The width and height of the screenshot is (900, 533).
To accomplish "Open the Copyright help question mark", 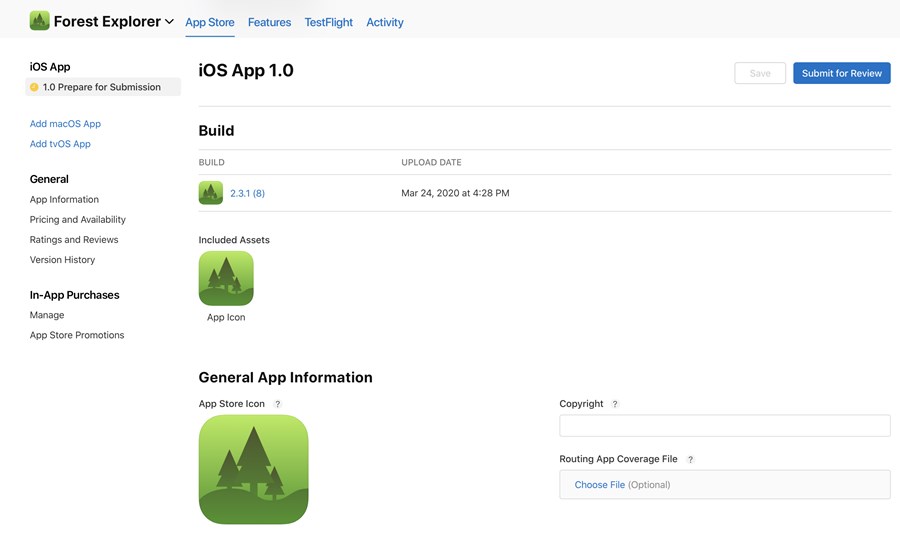I will [x=615, y=404].
